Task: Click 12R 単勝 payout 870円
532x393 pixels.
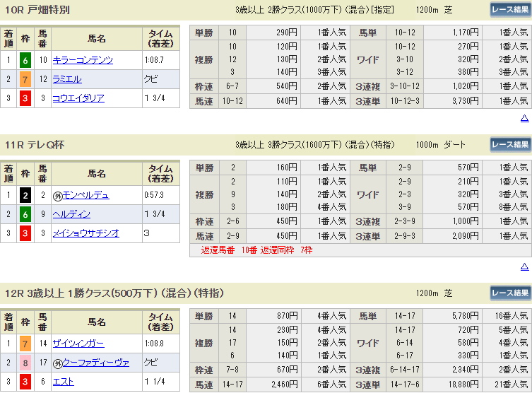Action: click(287, 316)
